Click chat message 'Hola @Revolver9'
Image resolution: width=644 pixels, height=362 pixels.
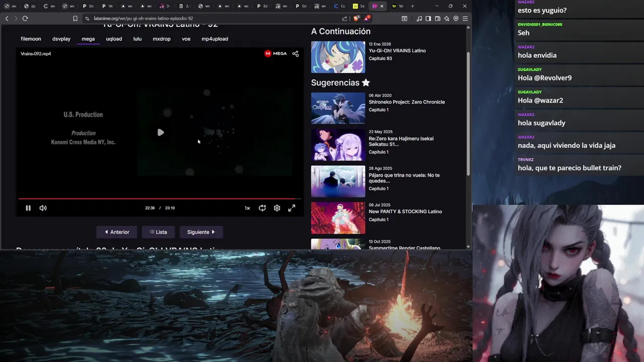(x=544, y=78)
